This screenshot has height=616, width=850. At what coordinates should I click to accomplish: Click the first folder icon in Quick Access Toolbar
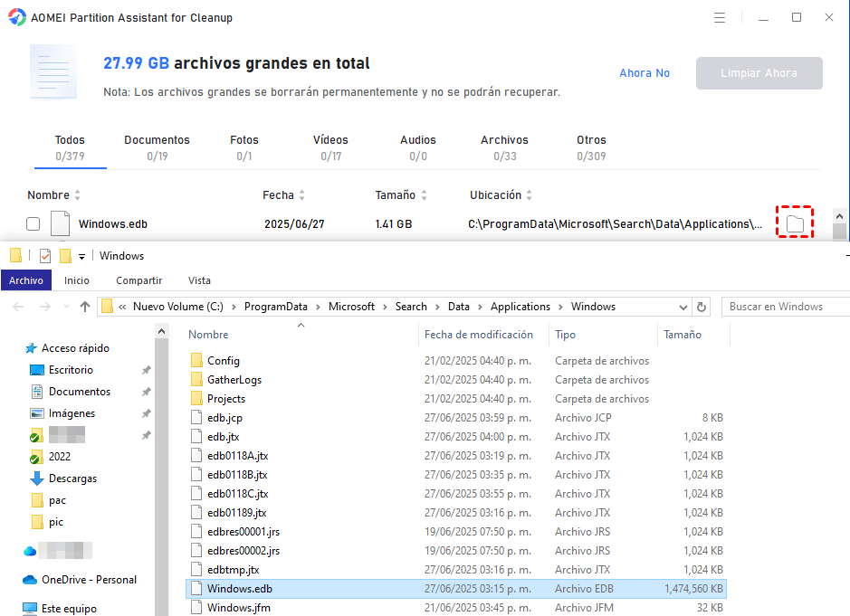(x=14, y=255)
